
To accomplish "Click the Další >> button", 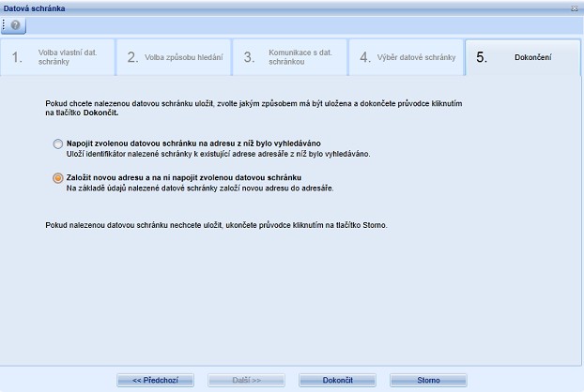I will (x=247, y=380).
